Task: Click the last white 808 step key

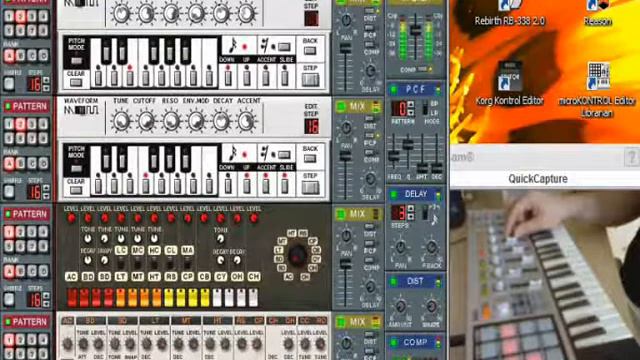Action: (253, 298)
